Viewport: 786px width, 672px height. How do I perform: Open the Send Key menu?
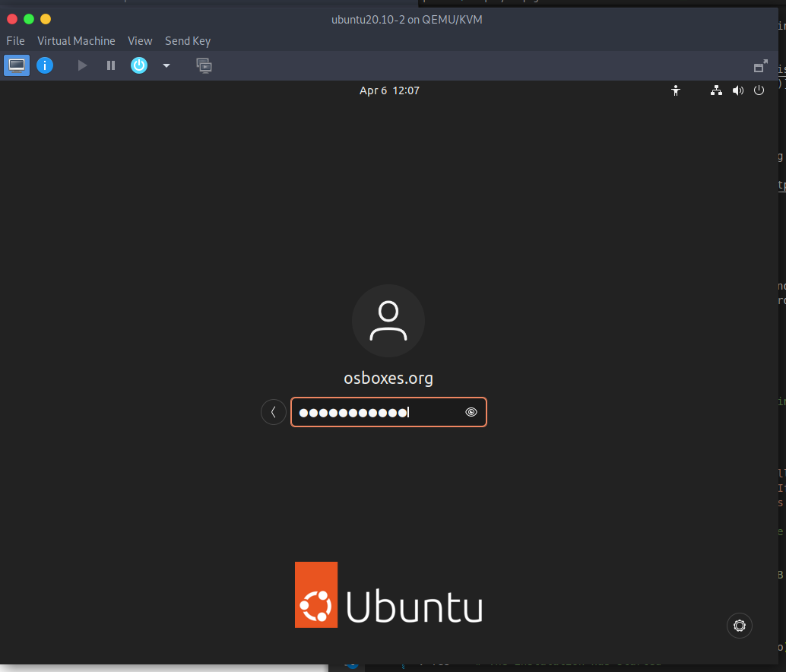click(x=188, y=41)
